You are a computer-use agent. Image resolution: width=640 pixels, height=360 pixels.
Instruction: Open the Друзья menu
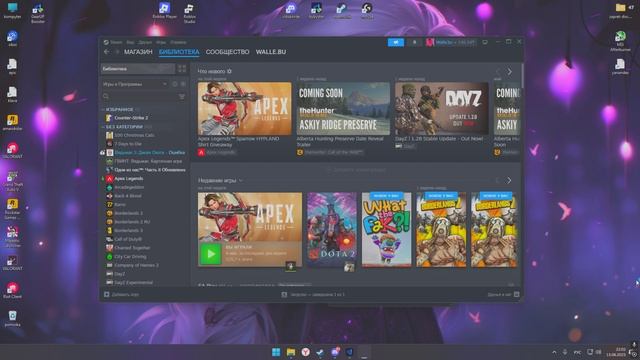pos(145,42)
